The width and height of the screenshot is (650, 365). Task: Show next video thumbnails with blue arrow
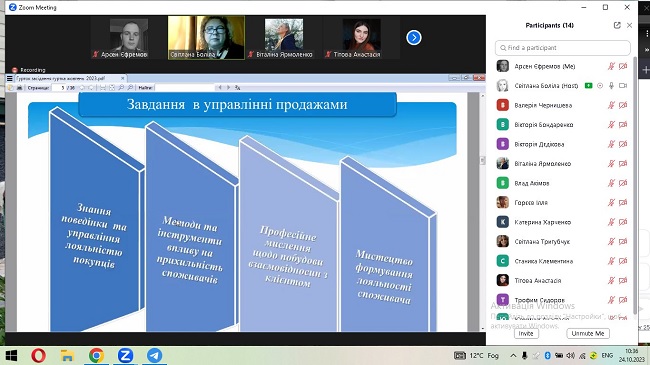point(414,38)
